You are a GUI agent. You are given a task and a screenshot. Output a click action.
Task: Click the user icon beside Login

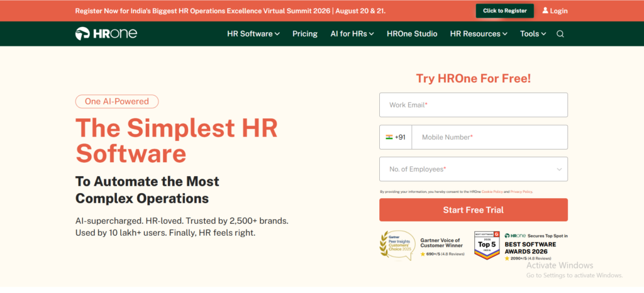[x=545, y=11]
